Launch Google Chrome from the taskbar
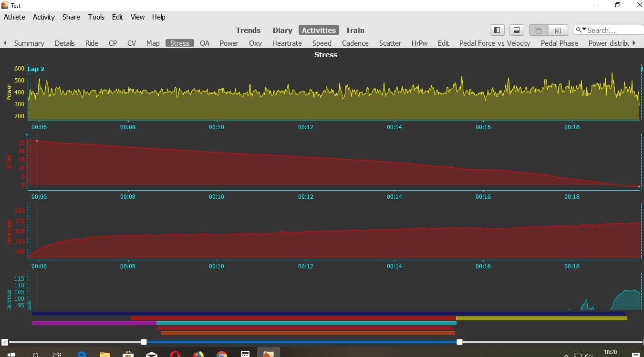Screen dimensions: 644x357 (221, 354)
